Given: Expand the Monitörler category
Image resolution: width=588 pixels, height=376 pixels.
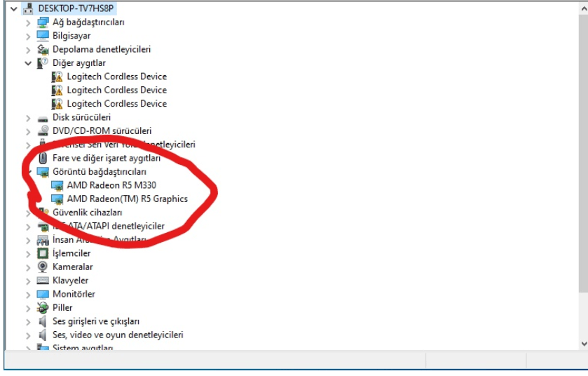Looking at the screenshot, I should [x=28, y=295].
